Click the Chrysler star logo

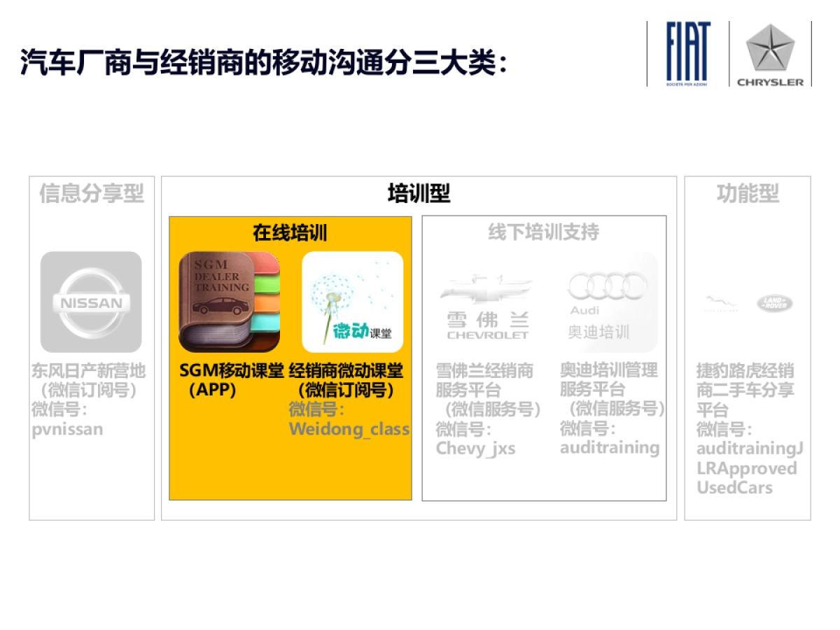click(x=770, y=48)
